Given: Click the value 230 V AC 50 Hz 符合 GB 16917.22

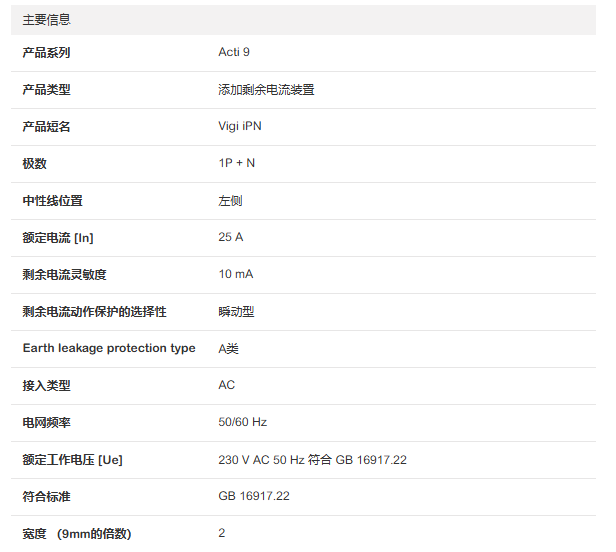Looking at the screenshot, I should (x=312, y=460).
